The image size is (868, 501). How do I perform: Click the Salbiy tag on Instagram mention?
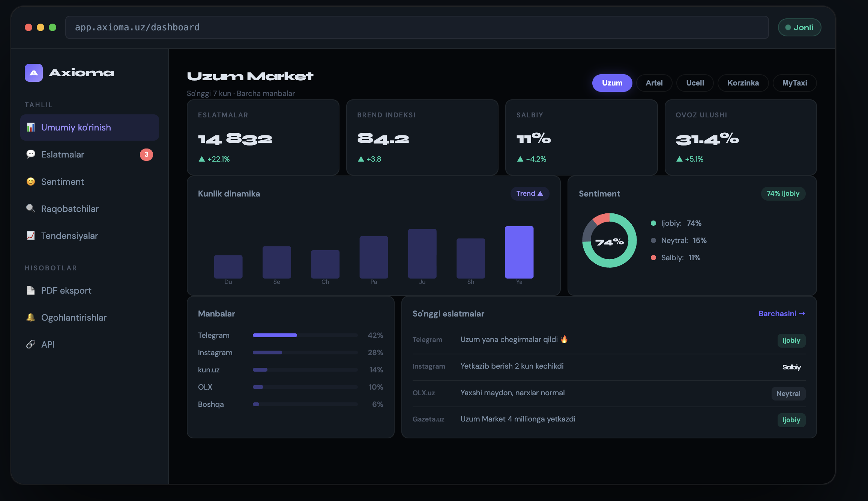click(791, 367)
